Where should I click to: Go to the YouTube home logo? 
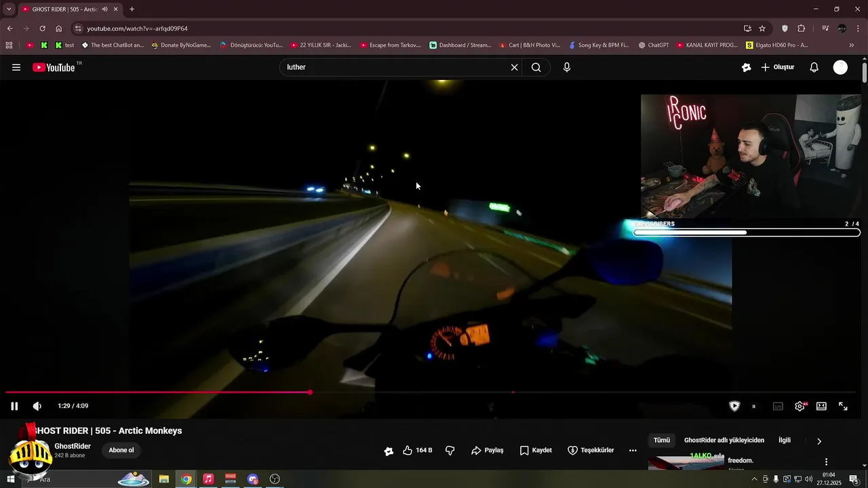[x=54, y=67]
